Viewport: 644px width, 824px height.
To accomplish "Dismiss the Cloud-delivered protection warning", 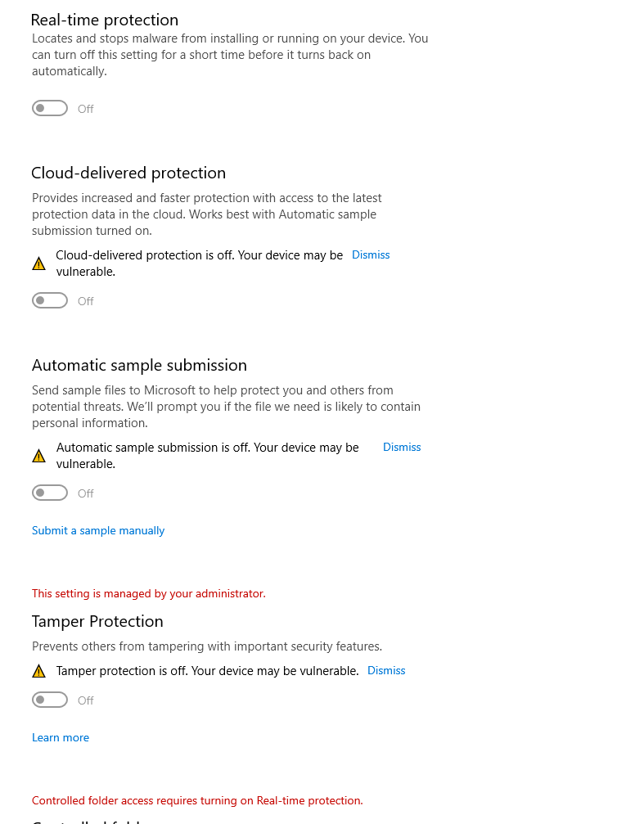I will (371, 254).
